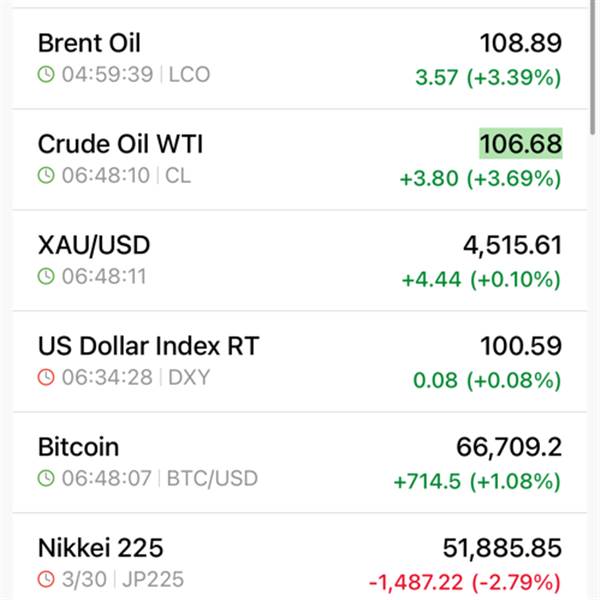Click the green clock icon beside Brent Oil

pos(46,74)
